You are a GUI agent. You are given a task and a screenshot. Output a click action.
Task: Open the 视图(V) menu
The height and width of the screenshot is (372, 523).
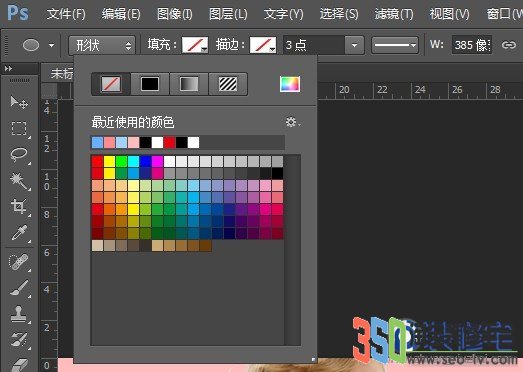point(449,14)
